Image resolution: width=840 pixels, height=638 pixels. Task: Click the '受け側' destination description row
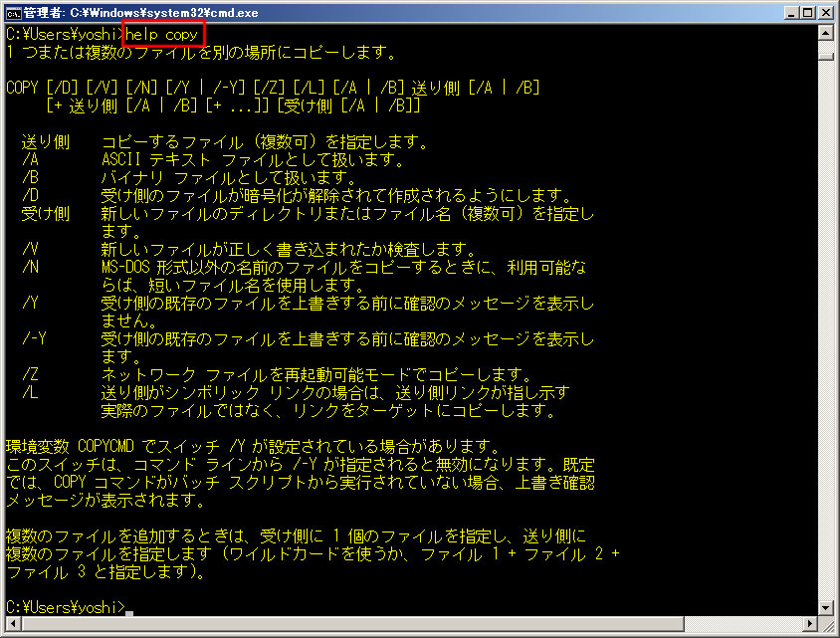click(309, 222)
